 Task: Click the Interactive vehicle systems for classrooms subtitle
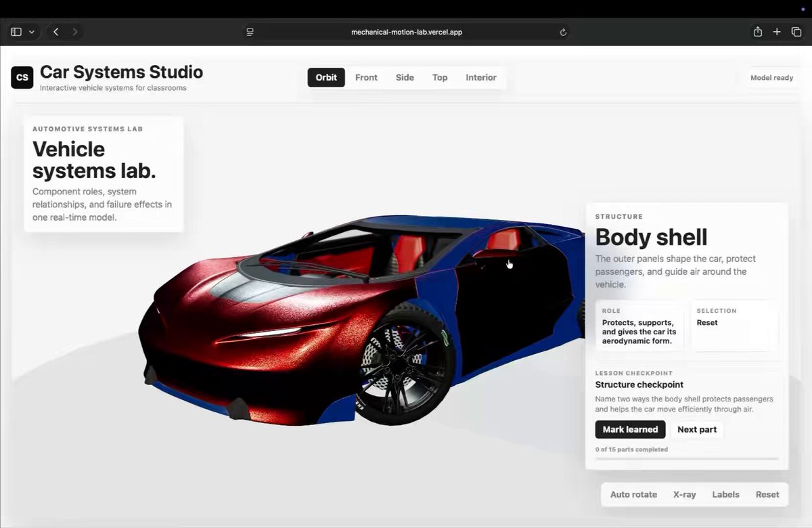tap(113, 88)
